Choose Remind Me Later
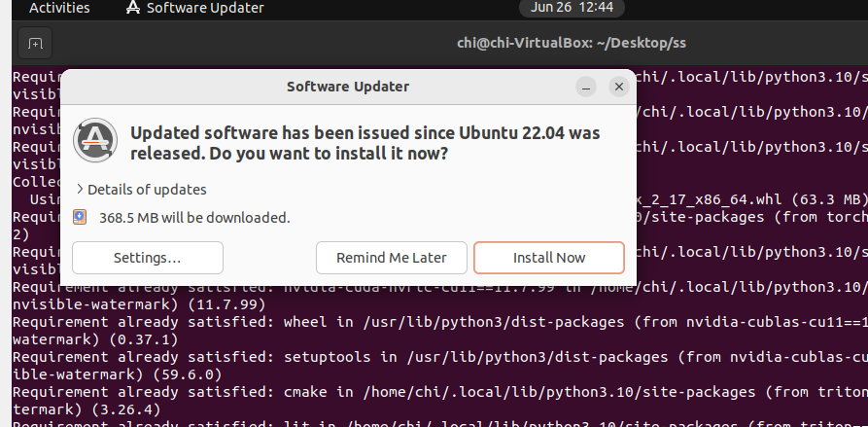Viewport: 868px width, 427px height. pyautogui.click(x=392, y=258)
